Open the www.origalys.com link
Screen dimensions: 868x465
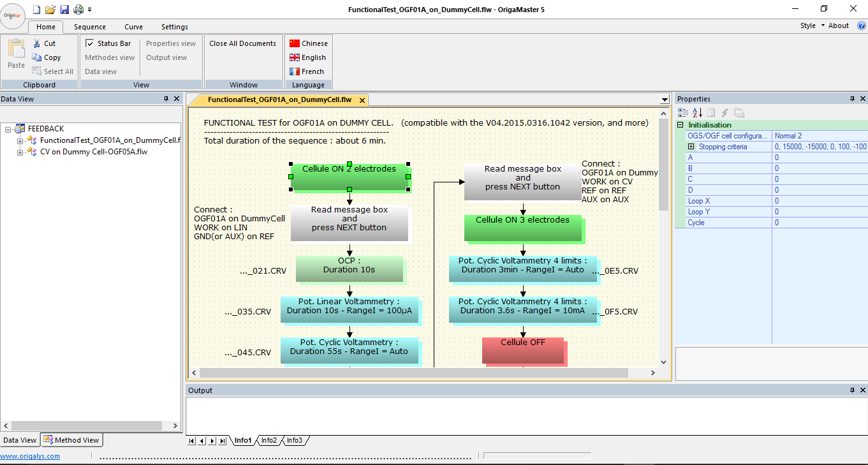(30, 456)
